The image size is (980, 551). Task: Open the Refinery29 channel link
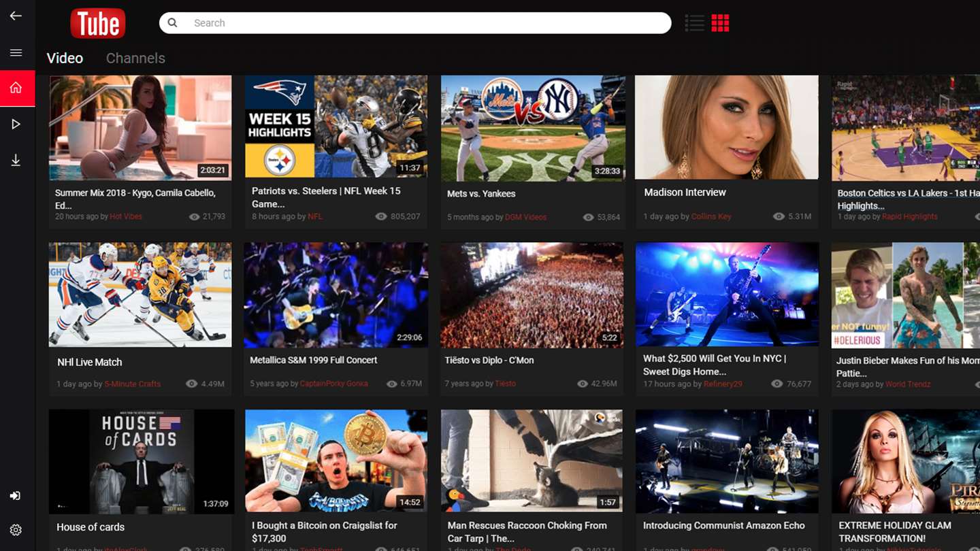click(723, 384)
